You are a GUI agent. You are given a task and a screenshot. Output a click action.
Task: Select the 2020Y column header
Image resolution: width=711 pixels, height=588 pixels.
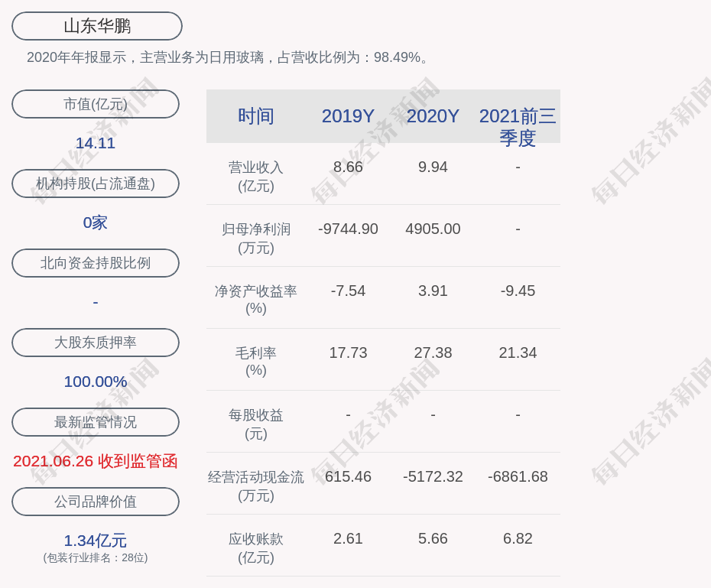(x=433, y=116)
